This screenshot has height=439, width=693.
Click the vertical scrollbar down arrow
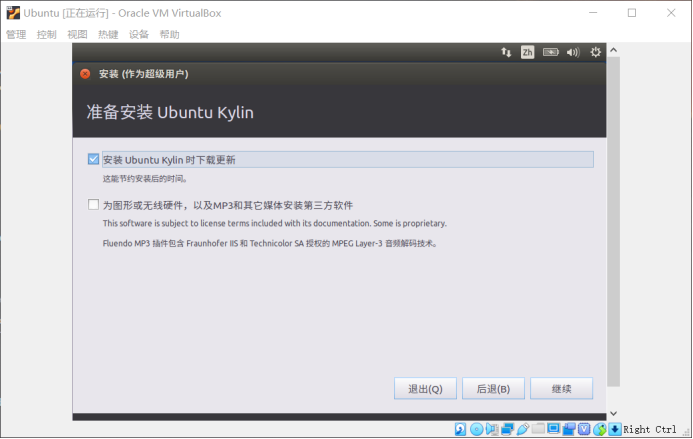tap(613, 413)
